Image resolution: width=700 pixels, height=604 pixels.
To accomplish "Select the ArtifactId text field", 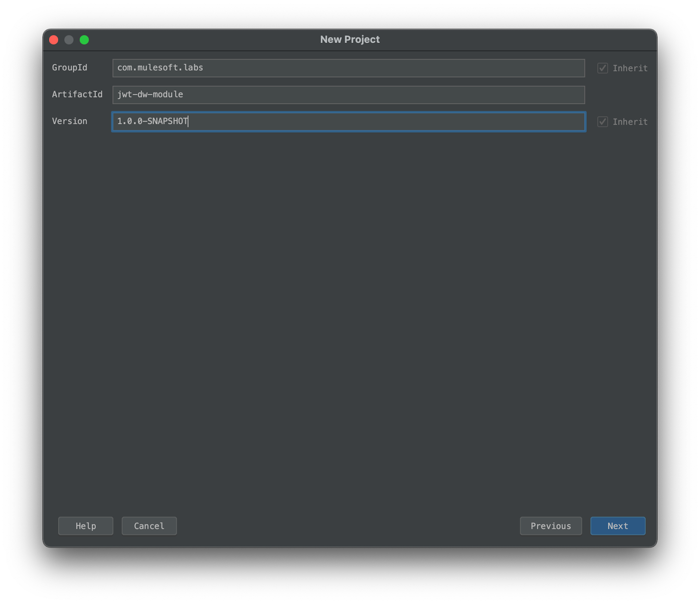I will 348,95.
